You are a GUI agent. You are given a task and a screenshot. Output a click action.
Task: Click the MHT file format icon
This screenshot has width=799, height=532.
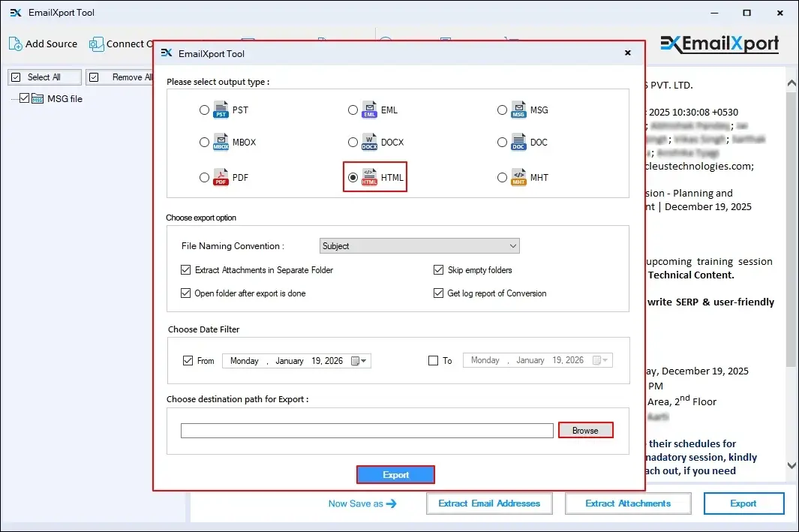519,178
